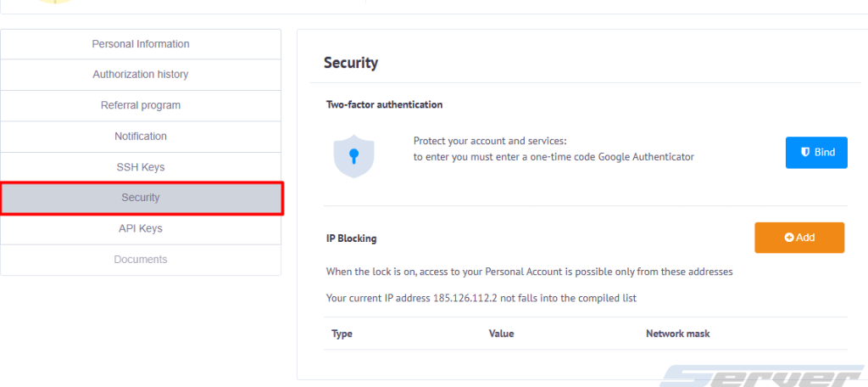
Task: Open Personal Information section
Action: pyautogui.click(x=141, y=44)
